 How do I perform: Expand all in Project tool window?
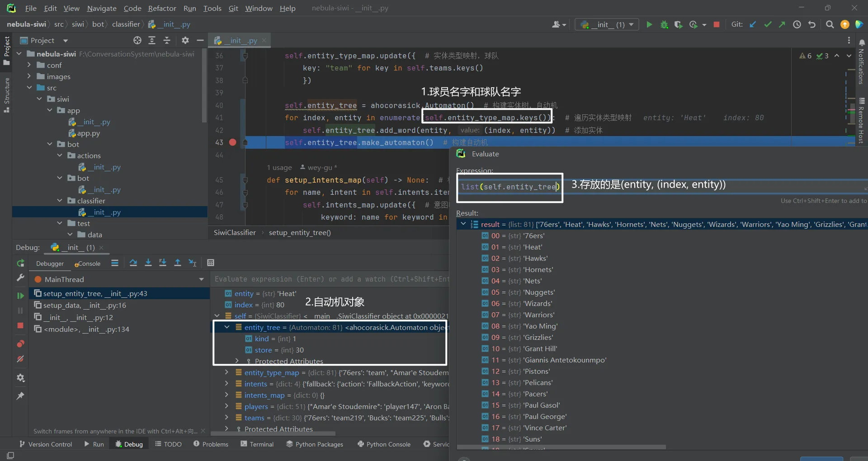tap(152, 40)
